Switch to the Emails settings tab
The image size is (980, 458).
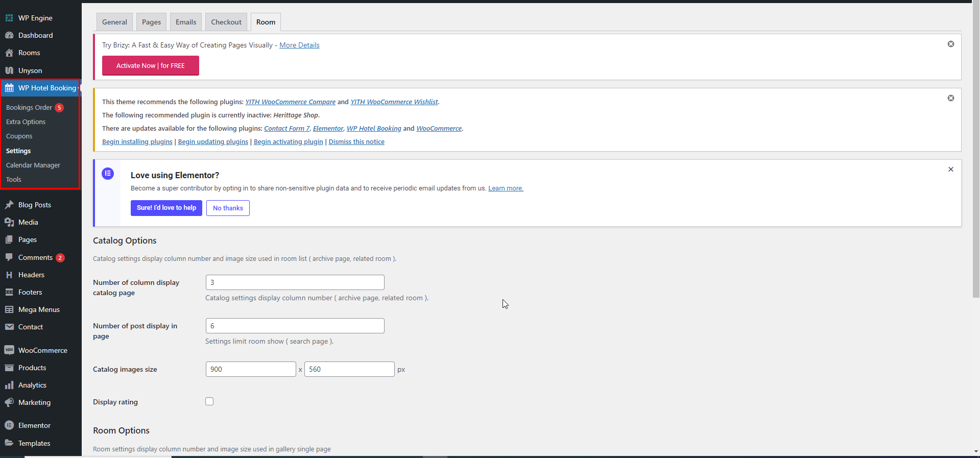[x=186, y=22]
